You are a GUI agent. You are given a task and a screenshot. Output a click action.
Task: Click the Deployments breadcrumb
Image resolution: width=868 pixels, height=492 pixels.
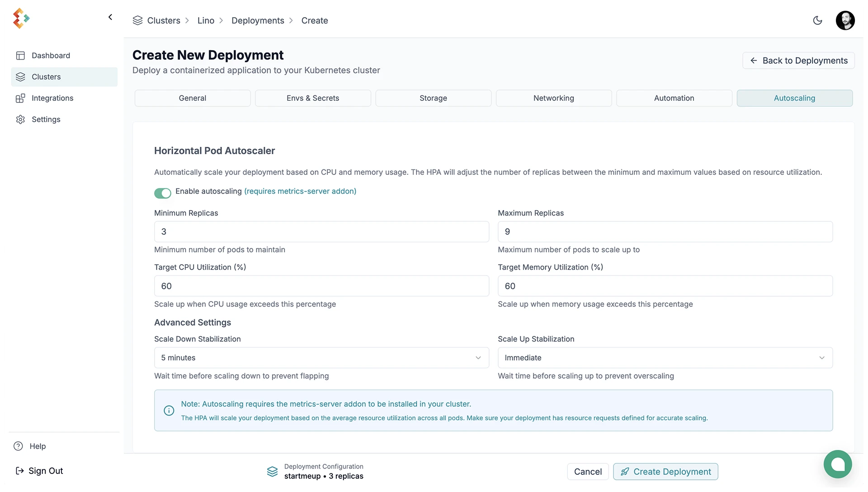click(258, 20)
